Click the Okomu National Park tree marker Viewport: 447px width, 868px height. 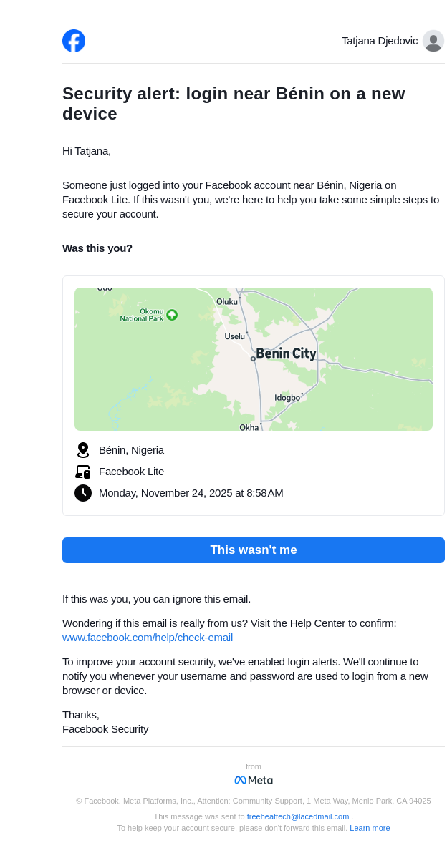click(172, 315)
